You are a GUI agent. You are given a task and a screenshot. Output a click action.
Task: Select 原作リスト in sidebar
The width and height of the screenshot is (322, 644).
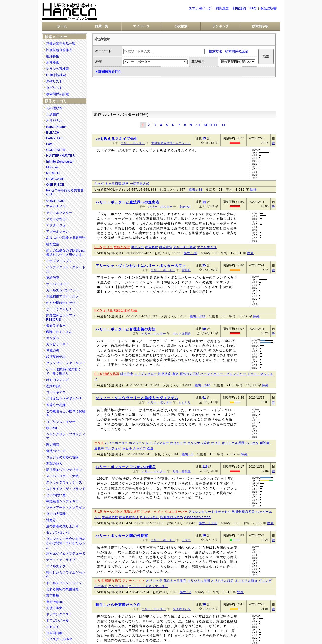coord(54,82)
